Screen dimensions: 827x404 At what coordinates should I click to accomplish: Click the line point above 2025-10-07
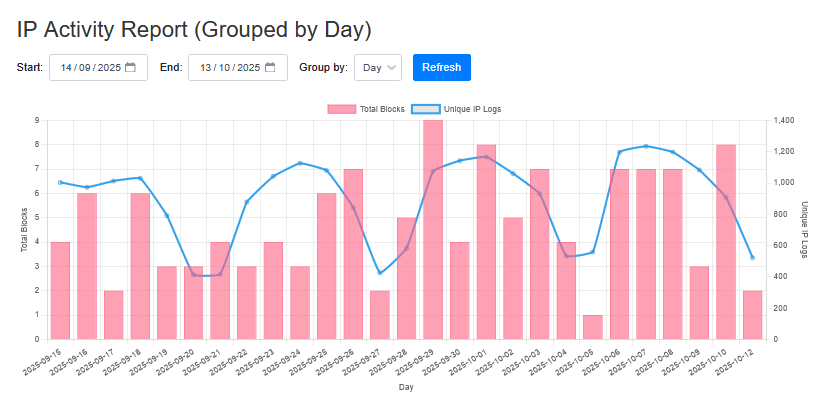(x=646, y=146)
